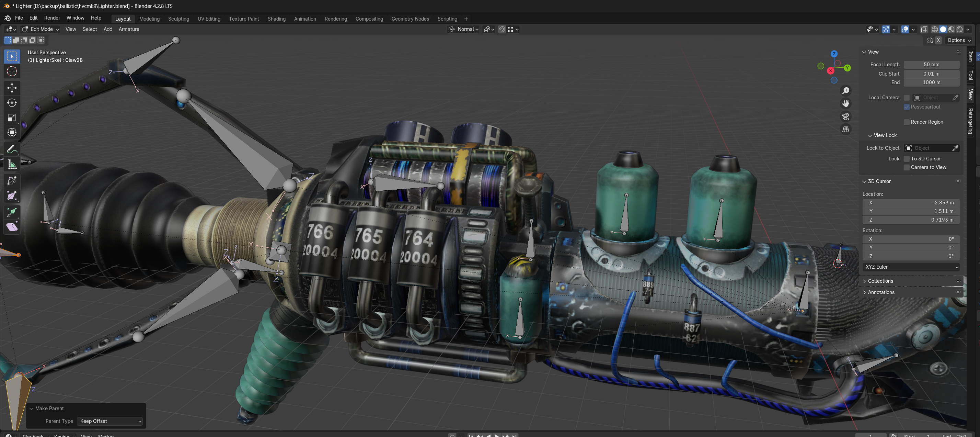
Task: Select the Rotate tool
Action: (x=12, y=103)
